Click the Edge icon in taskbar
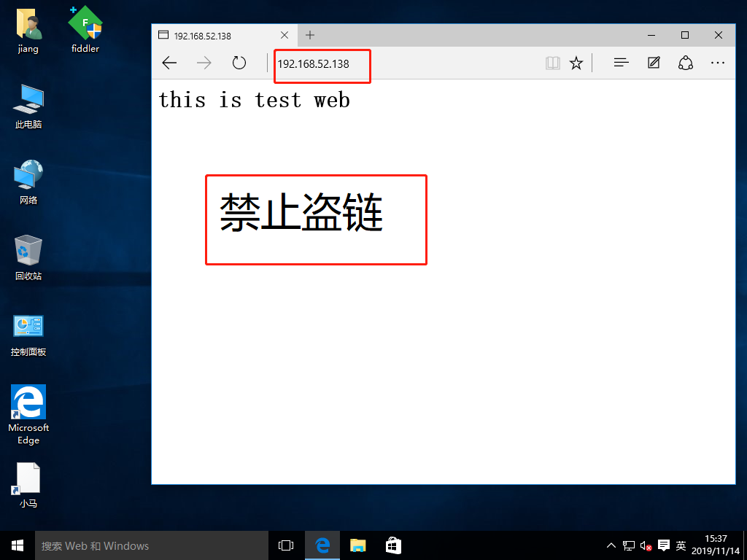The height and width of the screenshot is (560, 747). point(322,545)
